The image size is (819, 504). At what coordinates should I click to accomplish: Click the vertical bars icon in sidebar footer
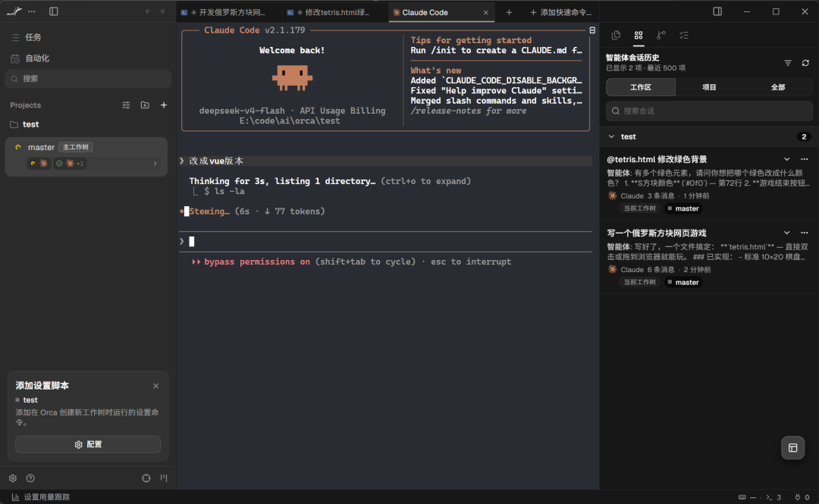point(164,478)
